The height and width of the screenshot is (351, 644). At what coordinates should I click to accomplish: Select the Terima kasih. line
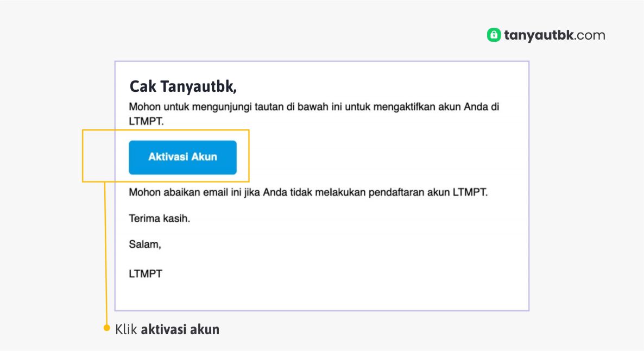pos(160,218)
